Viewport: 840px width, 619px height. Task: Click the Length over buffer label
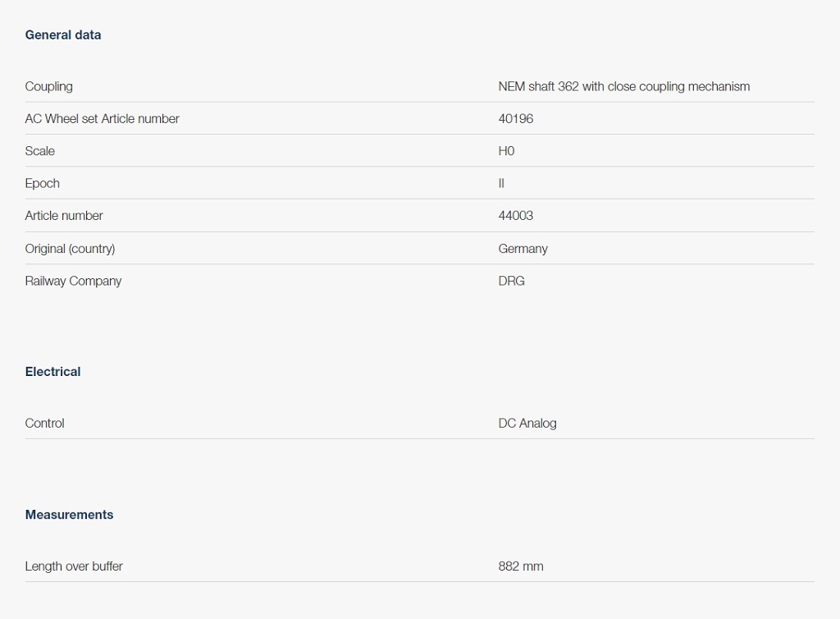point(74,566)
